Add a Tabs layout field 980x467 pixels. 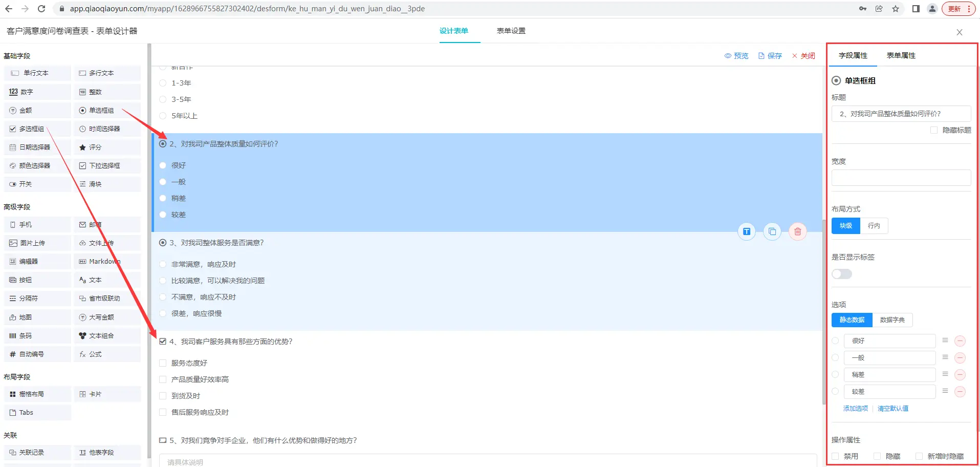(37, 412)
